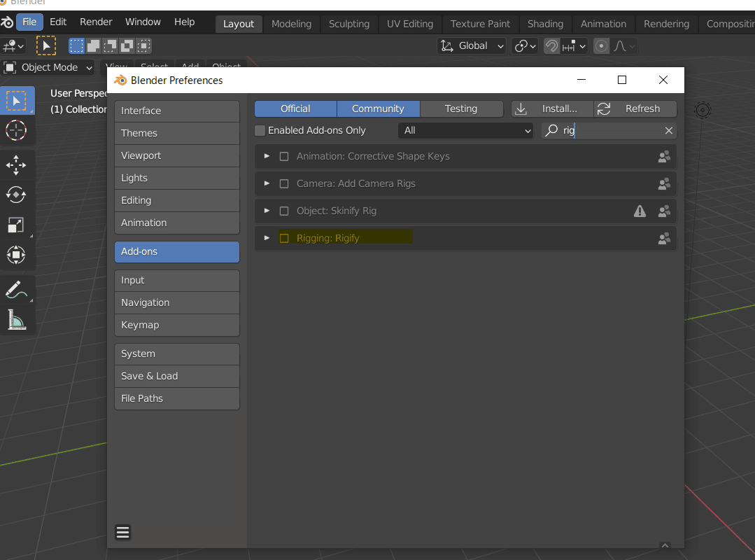
Task: Enable the Rigify add-on checkbox
Action: point(284,238)
